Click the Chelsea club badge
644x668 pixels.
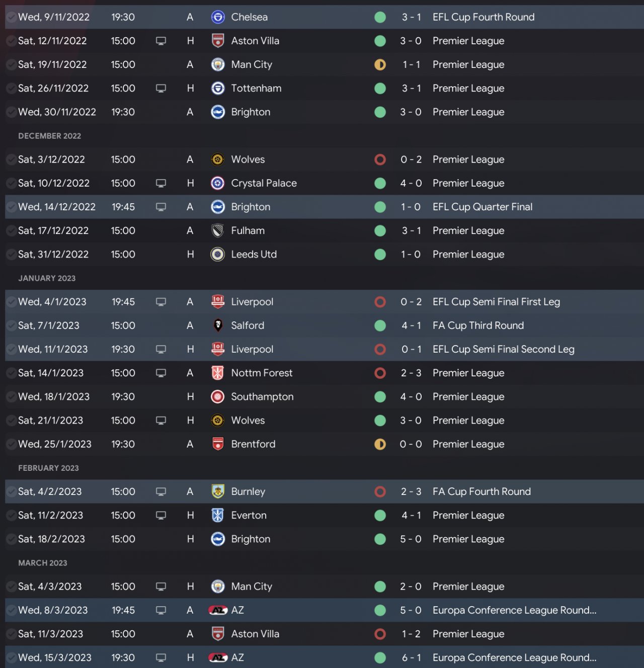pyautogui.click(x=217, y=17)
